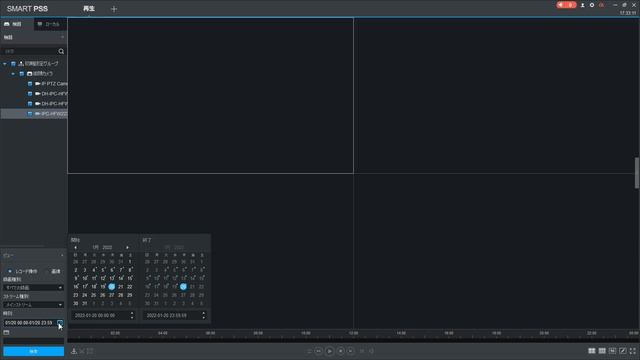Screen dimensions: 640x360
Task: Select the four-split view layout icon
Action: point(591,351)
